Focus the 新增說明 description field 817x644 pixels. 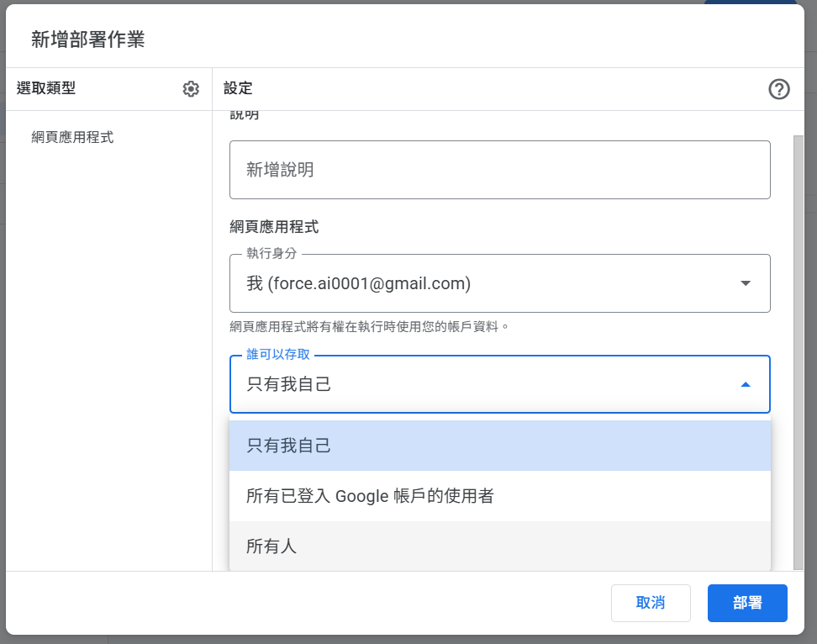499,169
